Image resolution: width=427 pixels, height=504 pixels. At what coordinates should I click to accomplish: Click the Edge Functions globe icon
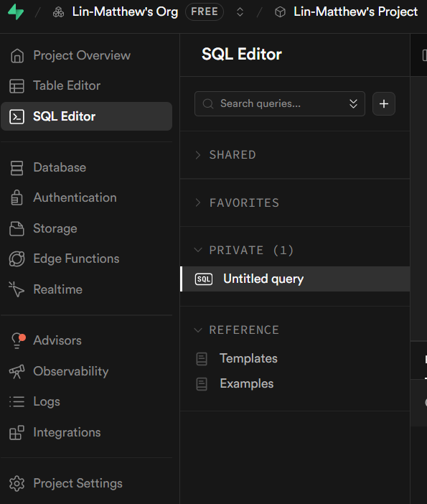[x=17, y=259]
